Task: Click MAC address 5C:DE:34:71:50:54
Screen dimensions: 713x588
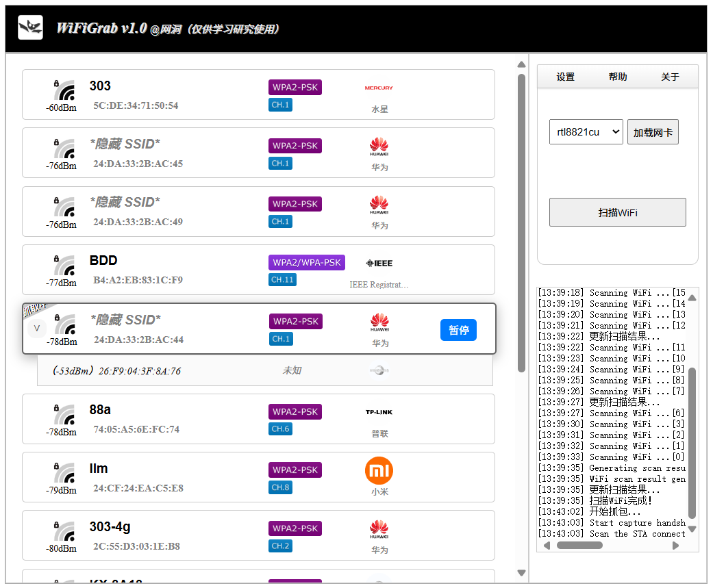Action: tap(136, 105)
